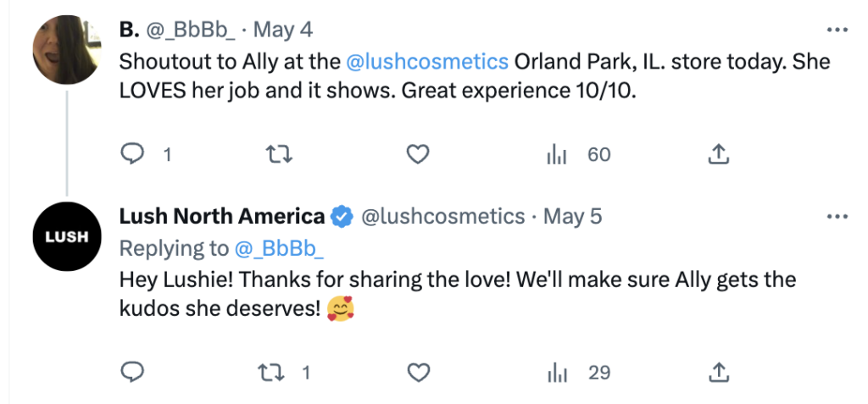The image size is (868, 404).
Task: Open the May 4 tweet timestamp
Action: click(x=283, y=30)
